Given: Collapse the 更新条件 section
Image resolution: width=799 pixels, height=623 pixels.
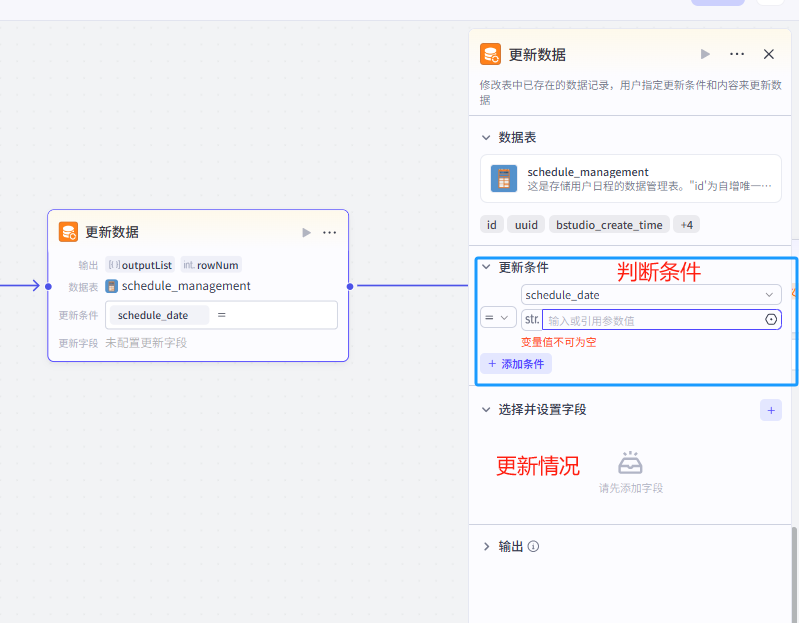Looking at the screenshot, I should [x=487, y=268].
